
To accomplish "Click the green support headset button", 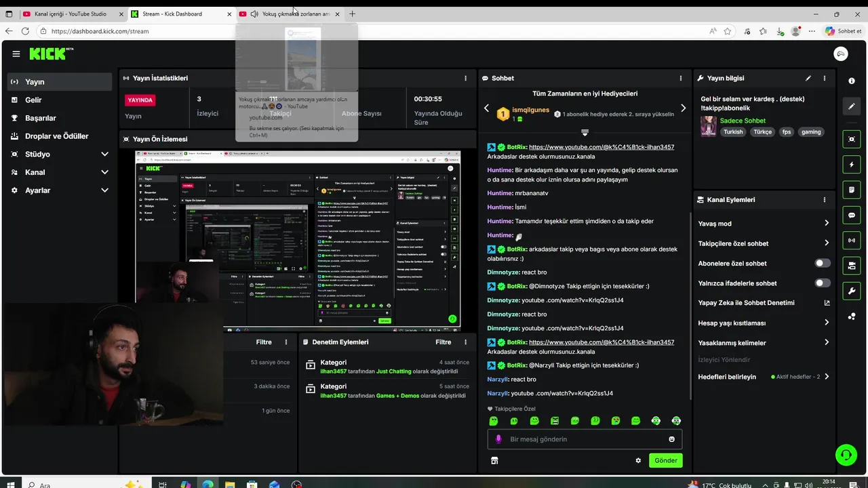I will click(x=846, y=454).
